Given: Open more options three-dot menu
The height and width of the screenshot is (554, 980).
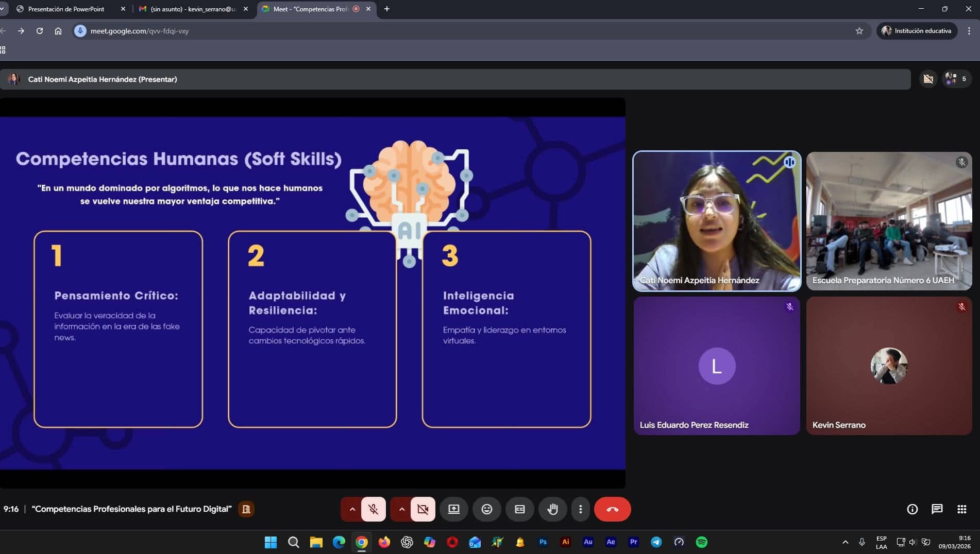Looking at the screenshot, I should [x=580, y=509].
